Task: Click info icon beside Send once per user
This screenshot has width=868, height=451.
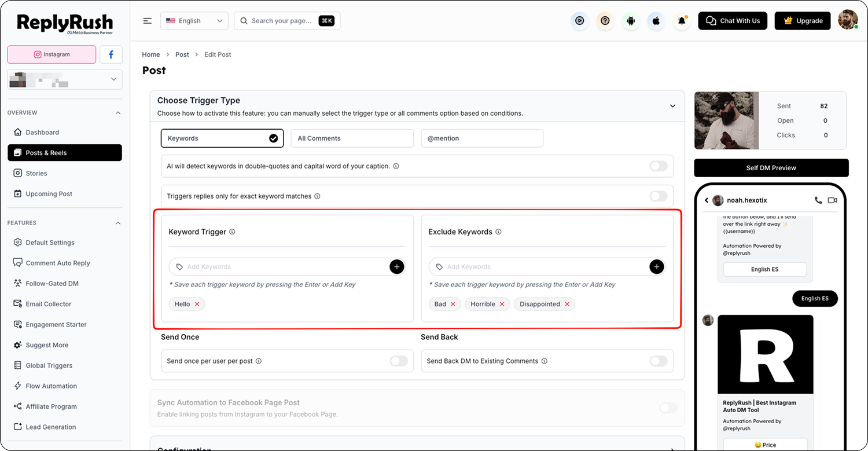Action: 259,361
